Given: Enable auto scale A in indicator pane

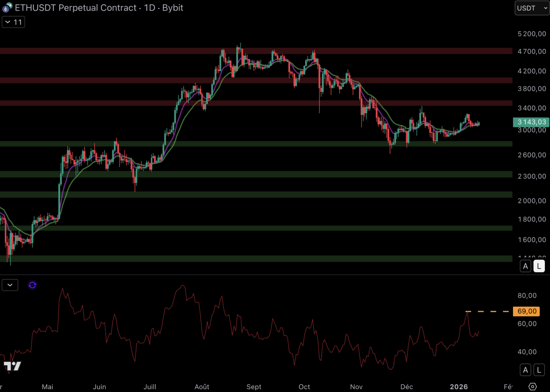Looking at the screenshot, I should tap(525, 370).
